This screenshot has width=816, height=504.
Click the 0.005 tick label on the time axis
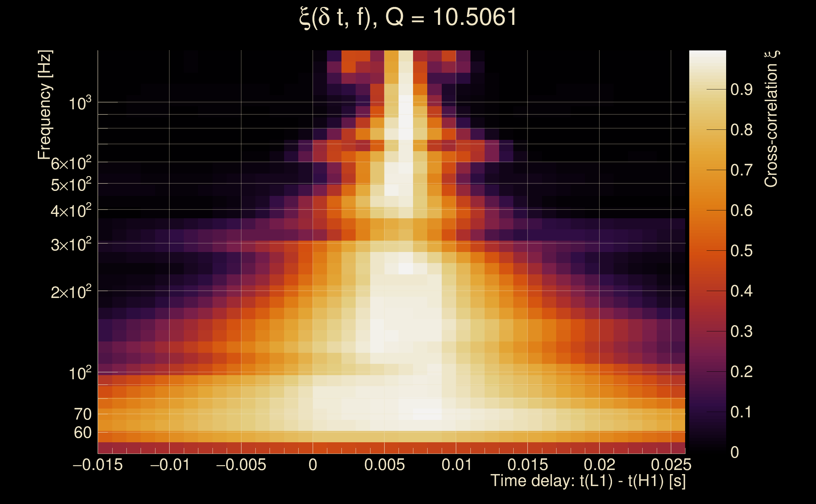point(384,465)
